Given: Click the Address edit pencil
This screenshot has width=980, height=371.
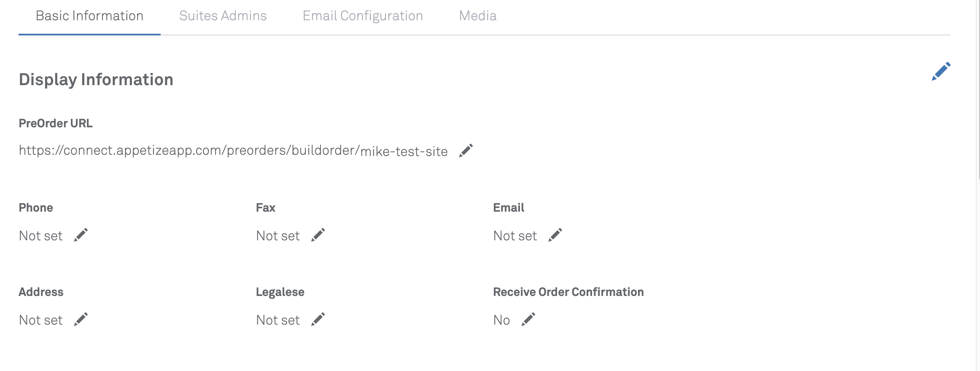Looking at the screenshot, I should click(x=81, y=320).
